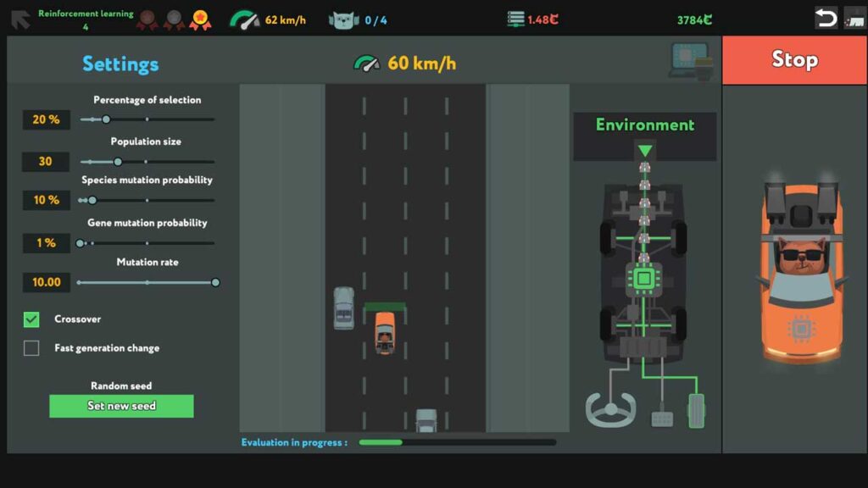The height and width of the screenshot is (488, 868).
Task: Enable Fast generation change checkbox
Action: (31, 348)
